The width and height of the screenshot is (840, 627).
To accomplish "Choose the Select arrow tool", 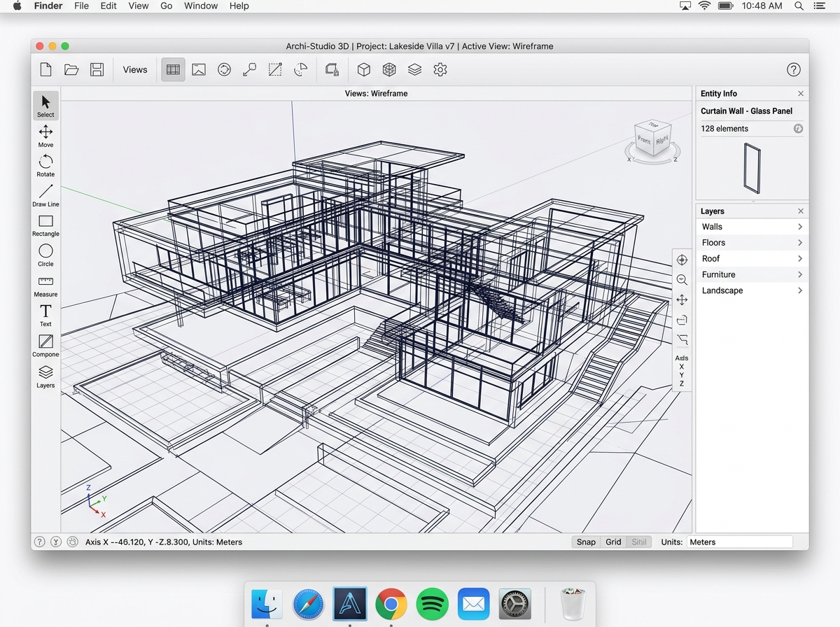I will click(45, 106).
